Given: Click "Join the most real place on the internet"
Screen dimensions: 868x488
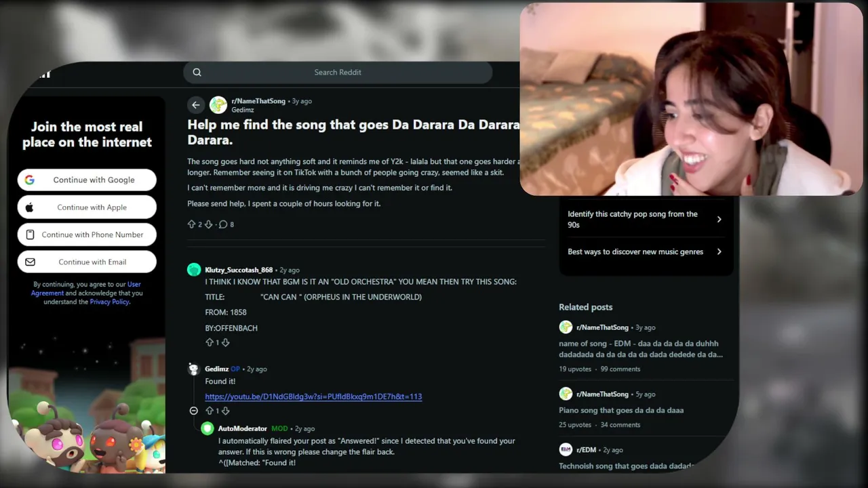Looking at the screenshot, I should click(87, 134).
